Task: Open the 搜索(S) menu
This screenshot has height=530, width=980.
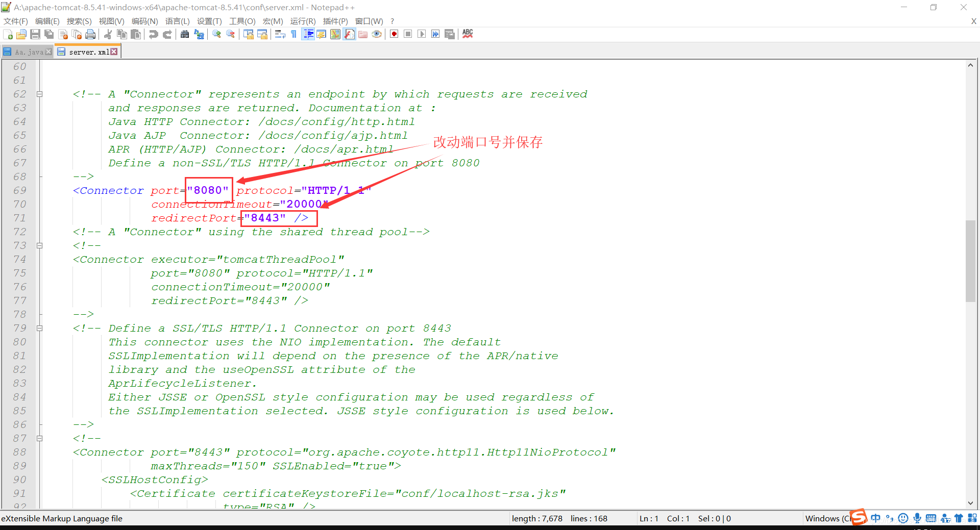Action: tap(79, 21)
